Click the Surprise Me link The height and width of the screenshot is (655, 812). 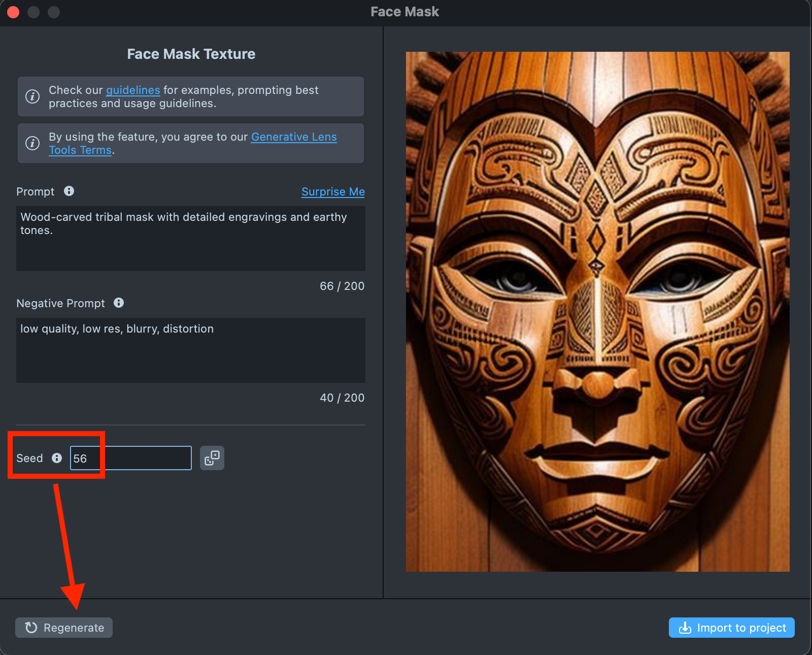pyautogui.click(x=333, y=191)
